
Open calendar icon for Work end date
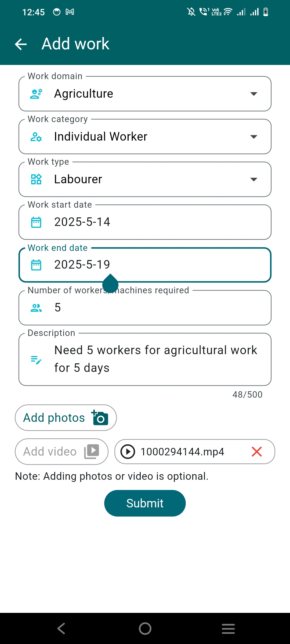pyautogui.click(x=36, y=265)
